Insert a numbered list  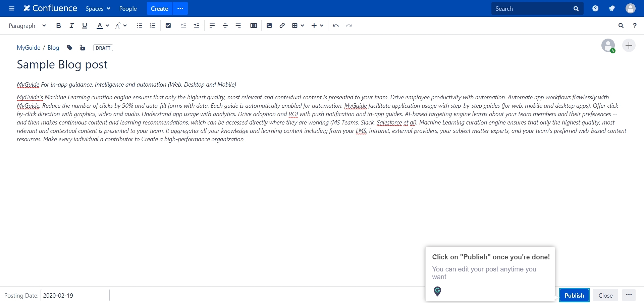153,26
